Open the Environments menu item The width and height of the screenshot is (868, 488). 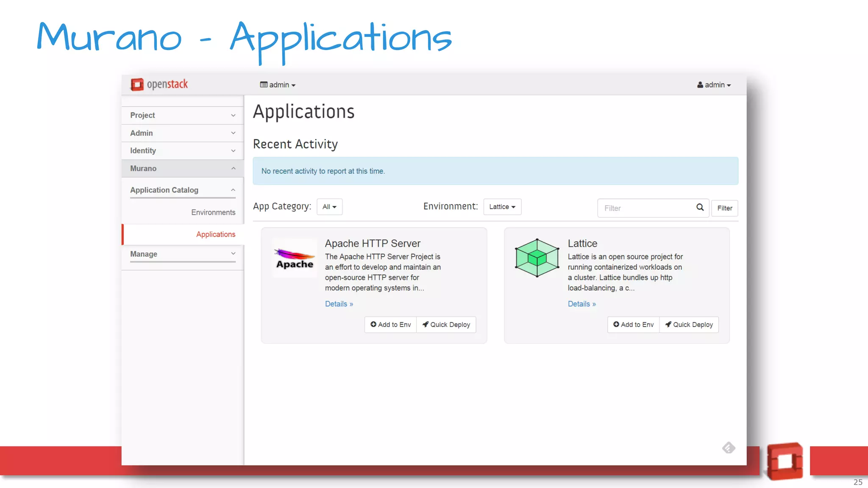[213, 212]
